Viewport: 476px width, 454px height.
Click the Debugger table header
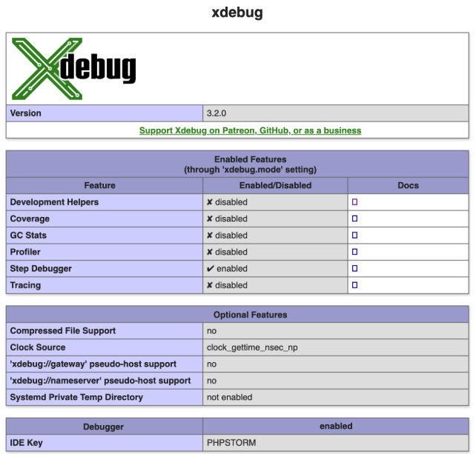(105, 427)
